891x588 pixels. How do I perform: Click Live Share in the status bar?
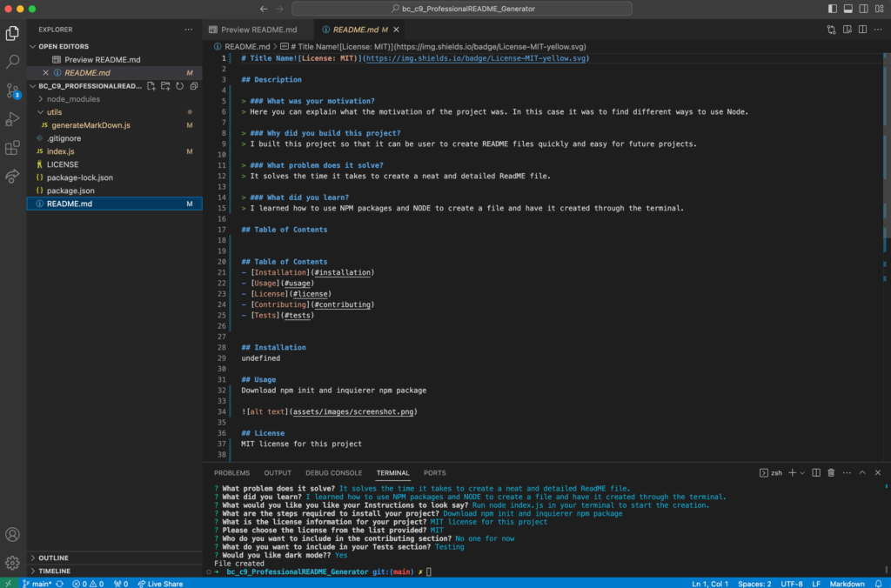(160, 583)
